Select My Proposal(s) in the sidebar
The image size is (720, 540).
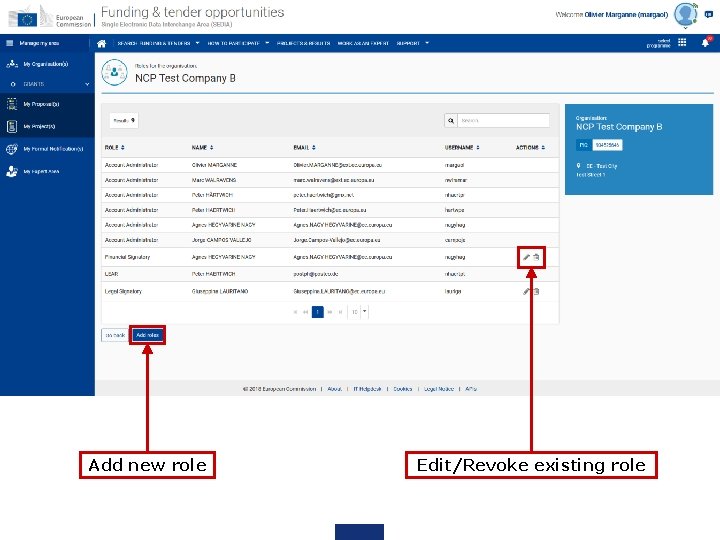tap(41, 104)
